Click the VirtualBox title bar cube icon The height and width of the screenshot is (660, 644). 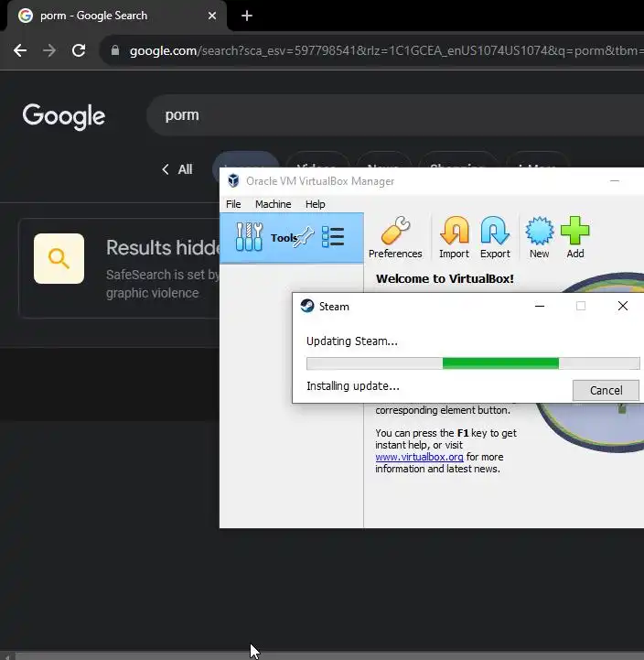pos(233,181)
